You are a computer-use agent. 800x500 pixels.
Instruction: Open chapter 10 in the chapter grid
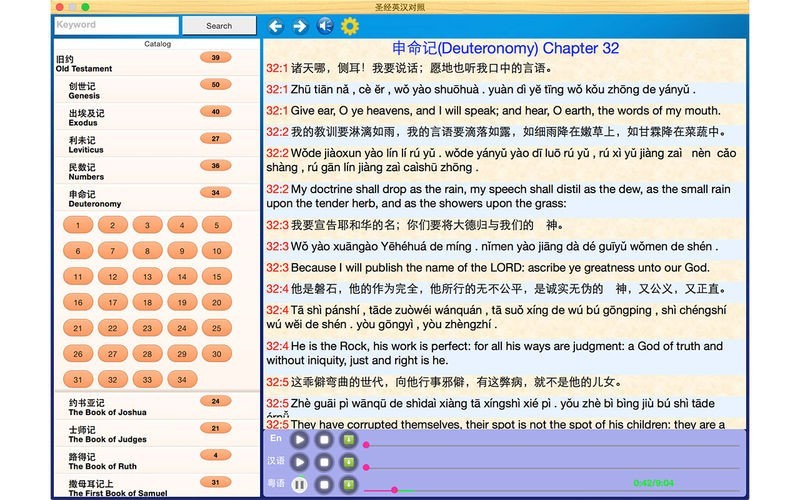[x=215, y=250]
